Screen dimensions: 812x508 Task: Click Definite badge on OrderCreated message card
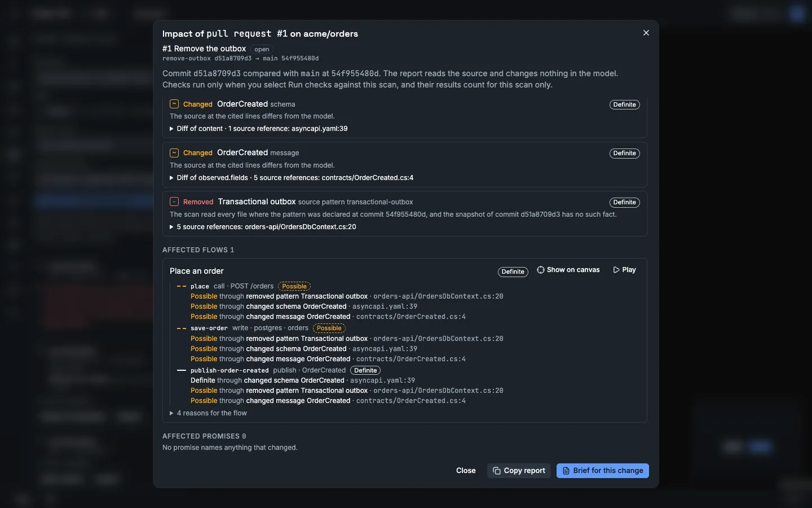(x=624, y=153)
